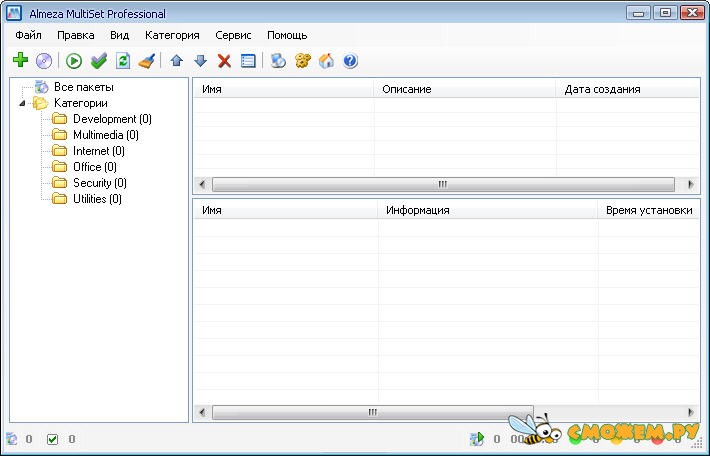Viewport: 710px width, 456px height.
Task: Click upper list scroll left arrow
Action: tap(202, 184)
